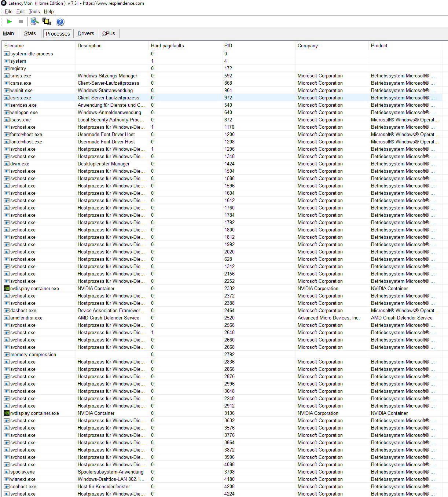Screen dimensions: 448x497
Task: Open the Help menu
Action: point(49,12)
